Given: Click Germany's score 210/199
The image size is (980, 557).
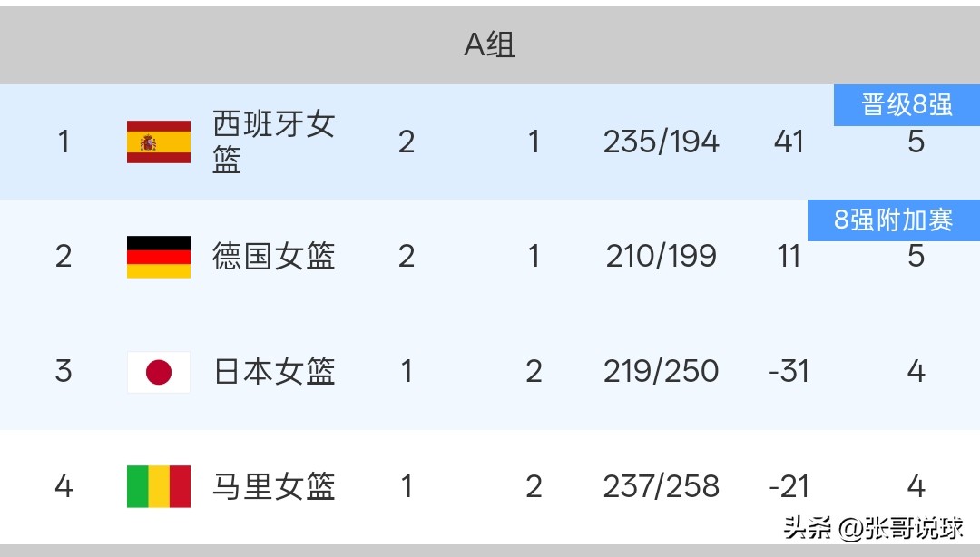Looking at the screenshot, I should point(661,257).
